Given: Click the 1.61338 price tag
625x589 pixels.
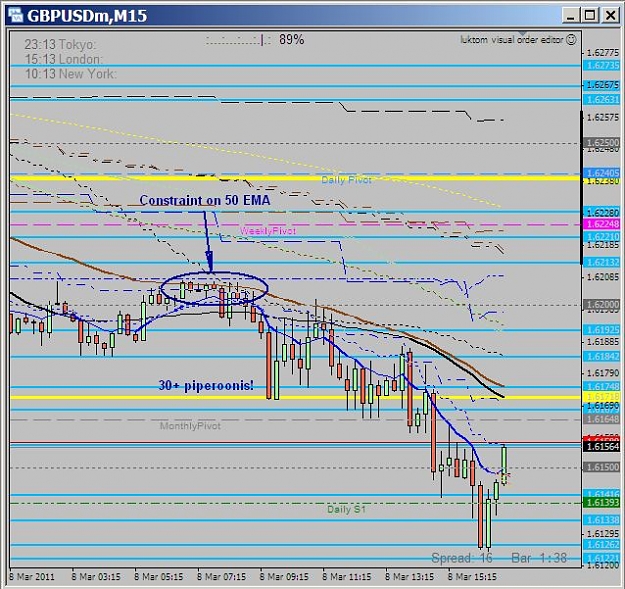Looking at the screenshot, I should click(x=601, y=520).
